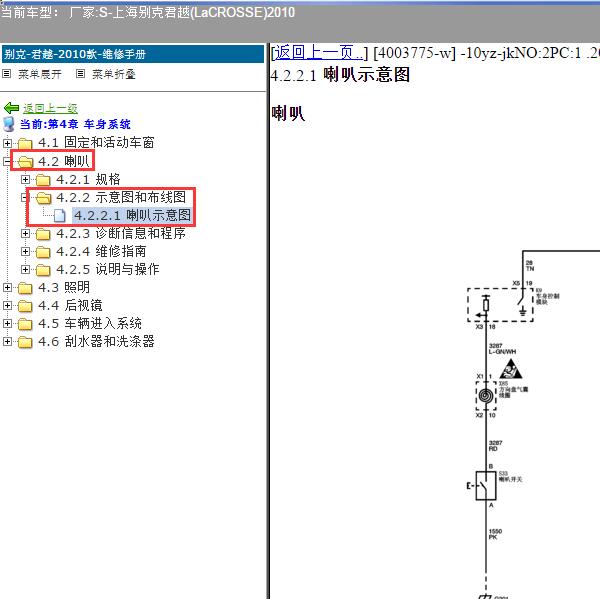Click the 当前:第4章 车身系统 heading

[x=75, y=124]
